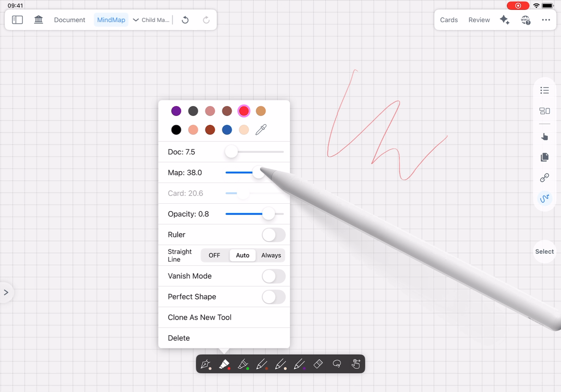Open the AI sparkle assistant icon
The image size is (561, 392).
tap(504, 20)
